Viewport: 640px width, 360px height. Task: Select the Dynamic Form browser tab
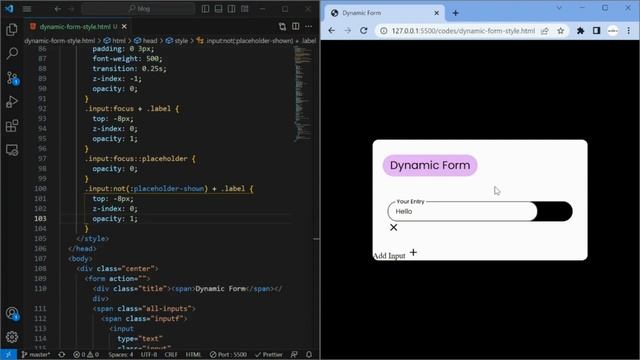tap(385, 13)
